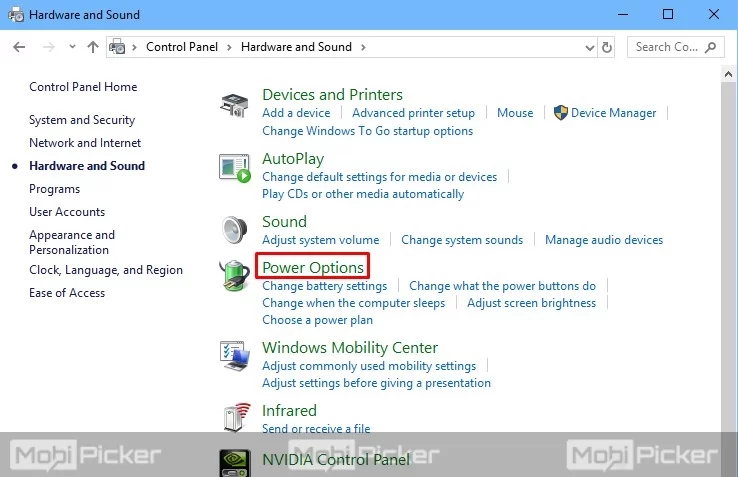Open Device Manager link
The width and height of the screenshot is (738, 477).
(x=613, y=113)
